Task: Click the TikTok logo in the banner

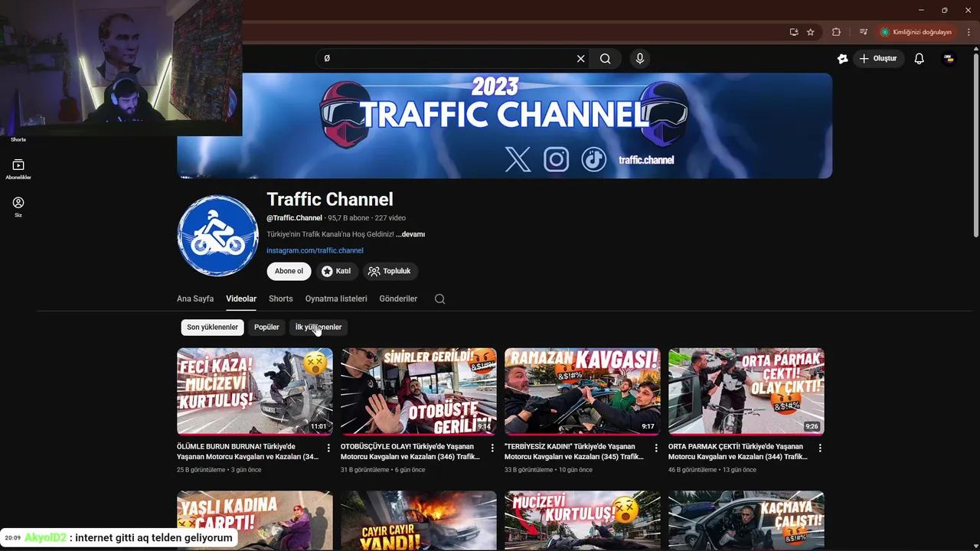Action: click(593, 159)
